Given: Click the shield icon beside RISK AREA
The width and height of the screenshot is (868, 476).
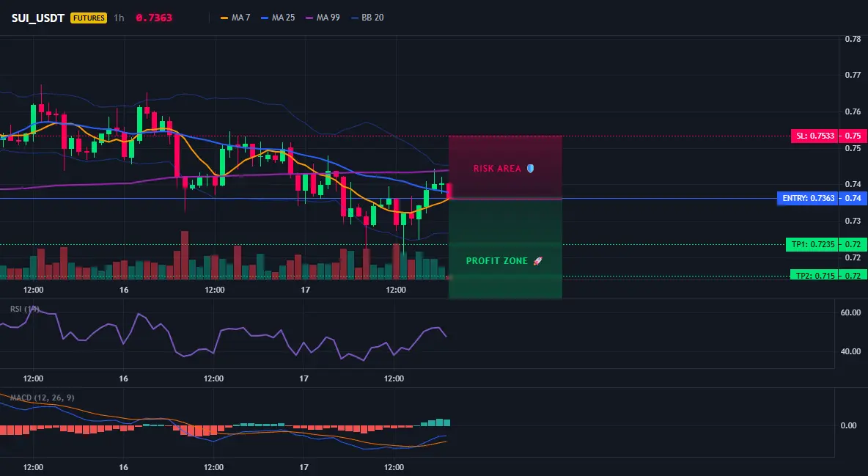Looking at the screenshot, I should point(530,169).
